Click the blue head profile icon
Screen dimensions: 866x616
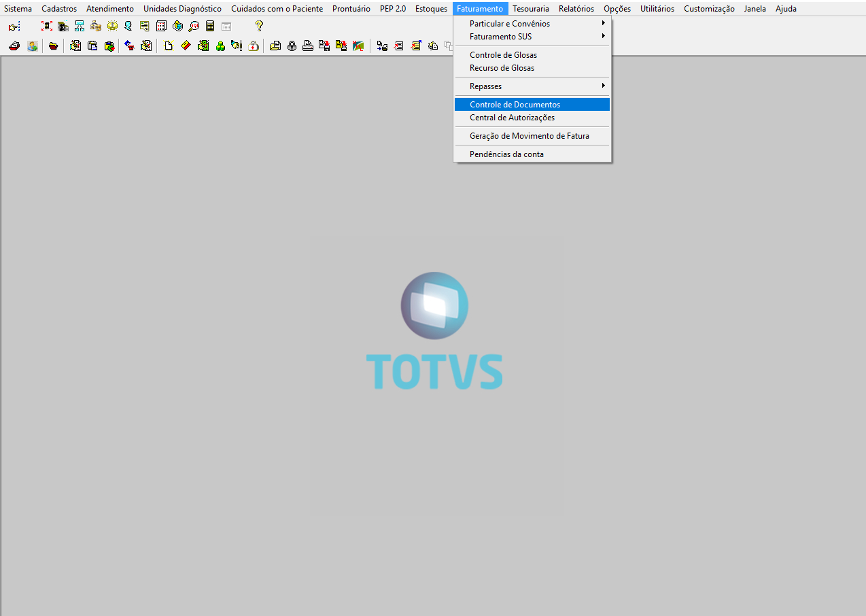[x=128, y=26]
